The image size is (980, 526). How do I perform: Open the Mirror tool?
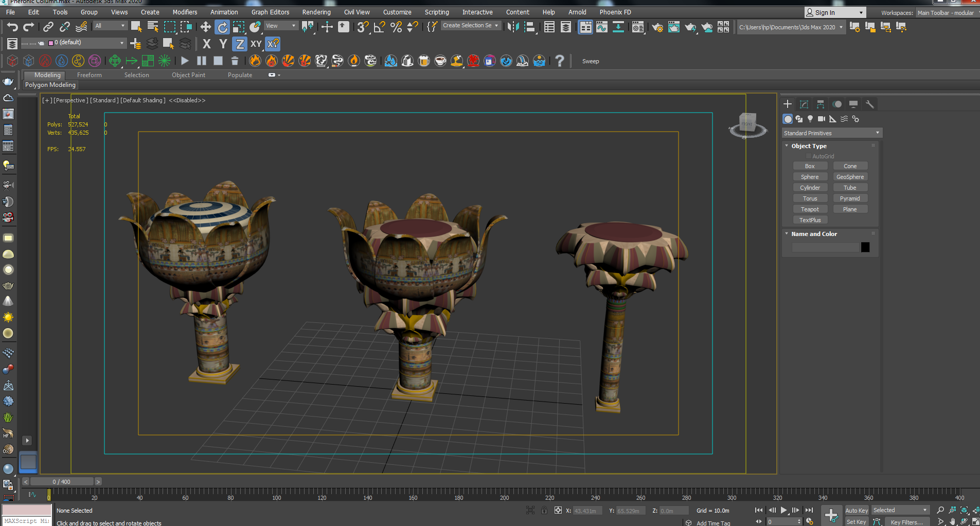coord(513,27)
